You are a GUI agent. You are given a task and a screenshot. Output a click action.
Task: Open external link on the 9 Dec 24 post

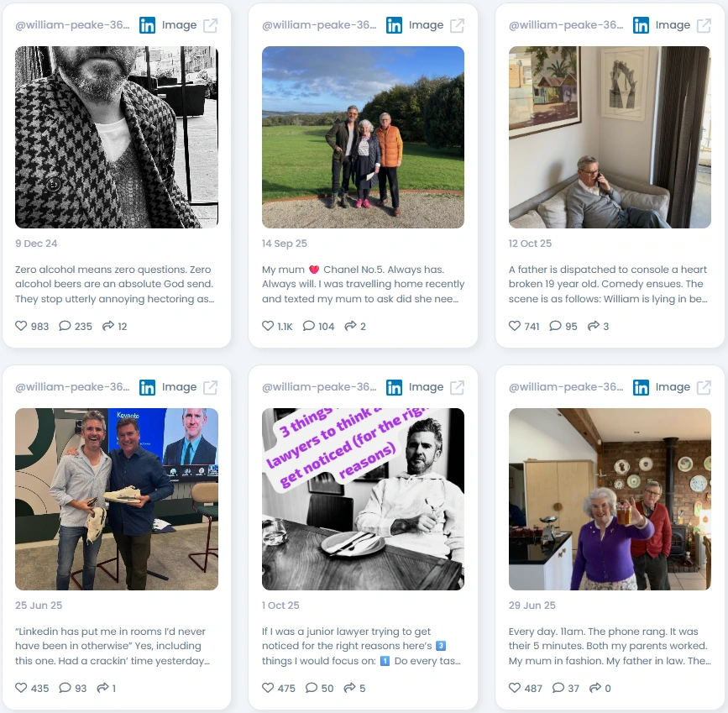pos(210,25)
